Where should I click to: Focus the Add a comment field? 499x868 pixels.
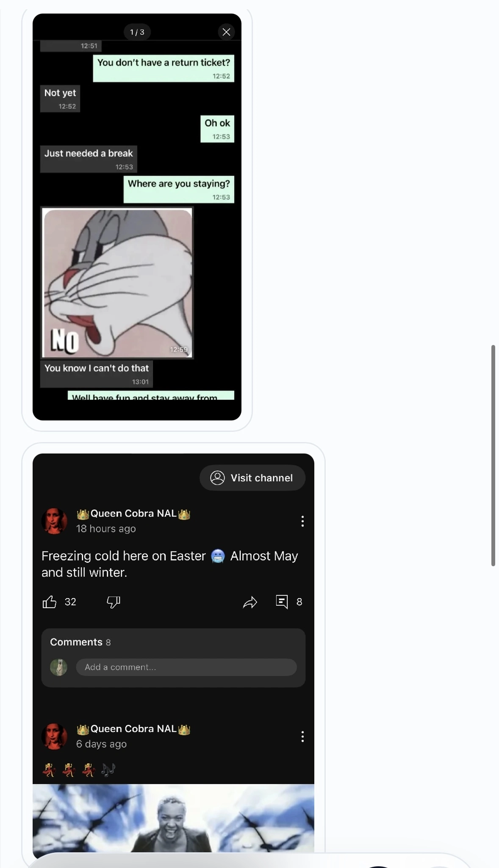click(x=186, y=667)
